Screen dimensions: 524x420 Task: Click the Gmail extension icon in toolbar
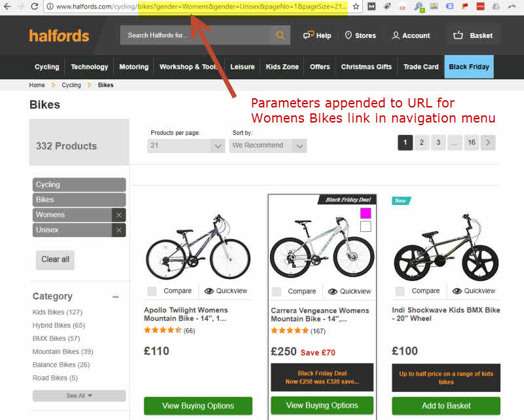(x=370, y=7)
